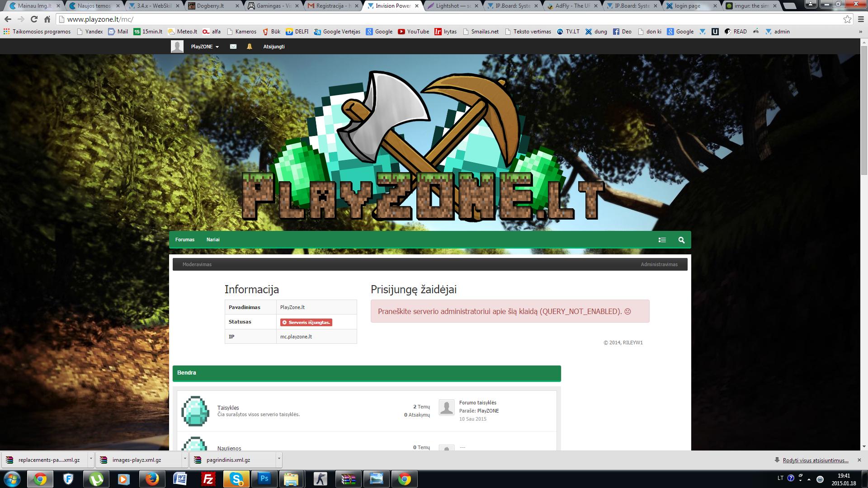The height and width of the screenshot is (488, 868).
Task: Click the LT language indicator in tray
Action: click(x=780, y=478)
